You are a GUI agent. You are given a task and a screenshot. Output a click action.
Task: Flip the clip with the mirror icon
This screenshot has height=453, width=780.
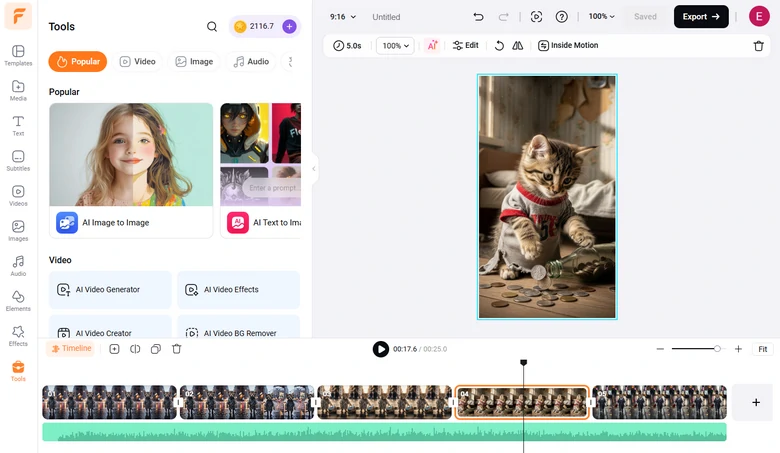click(x=517, y=46)
